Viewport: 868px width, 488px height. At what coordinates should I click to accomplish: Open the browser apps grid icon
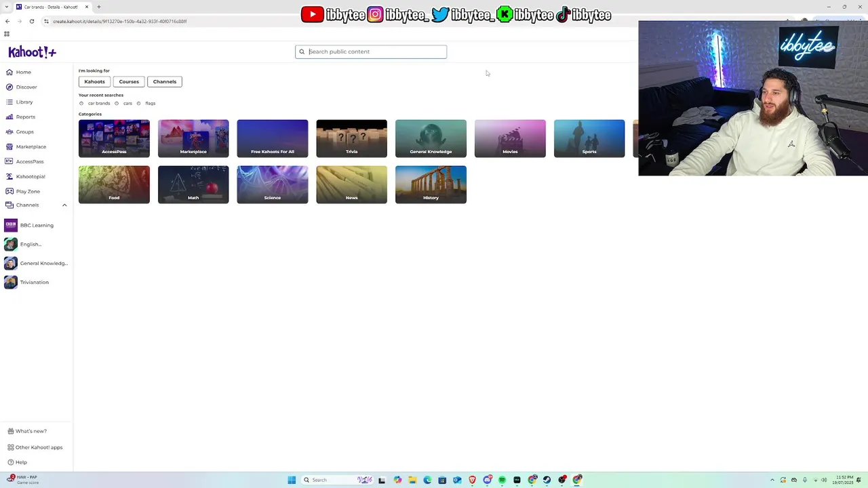click(7, 34)
